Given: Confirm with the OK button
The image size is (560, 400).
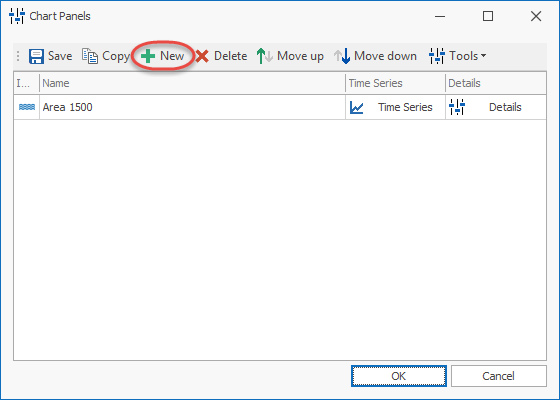Looking at the screenshot, I should [x=399, y=376].
